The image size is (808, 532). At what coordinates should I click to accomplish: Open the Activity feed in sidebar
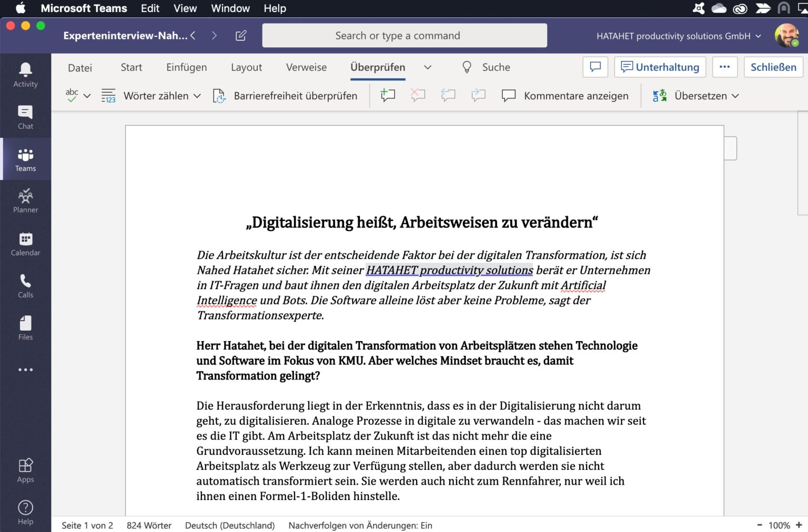coord(25,75)
